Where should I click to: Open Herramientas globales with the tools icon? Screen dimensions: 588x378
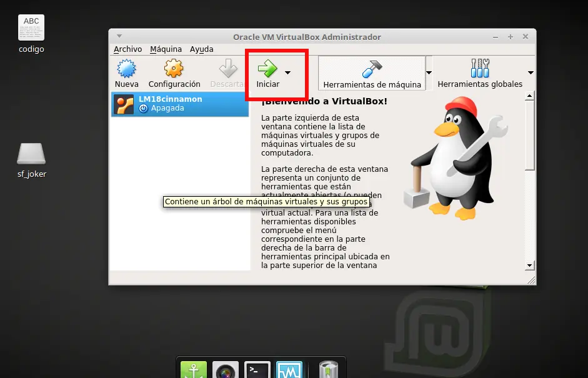pos(481,67)
